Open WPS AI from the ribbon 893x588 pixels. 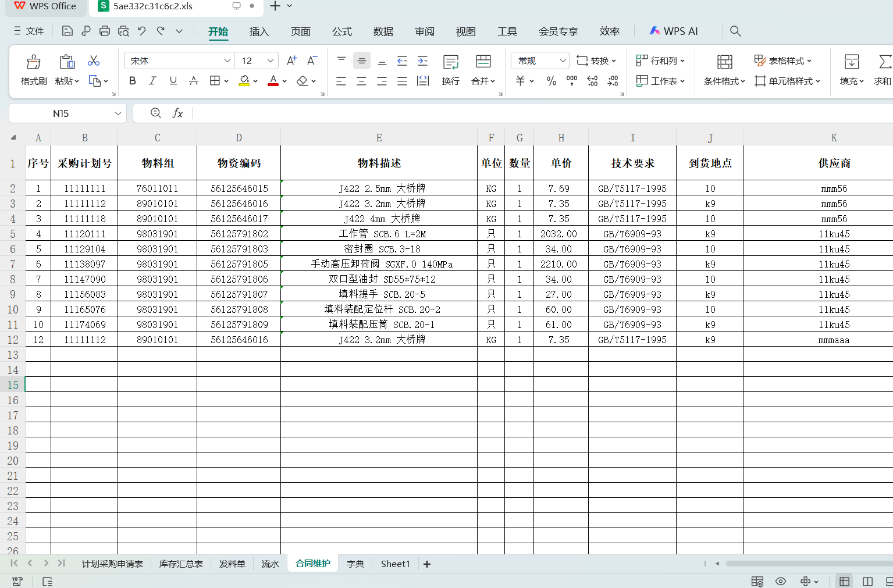[x=673, y=31]
